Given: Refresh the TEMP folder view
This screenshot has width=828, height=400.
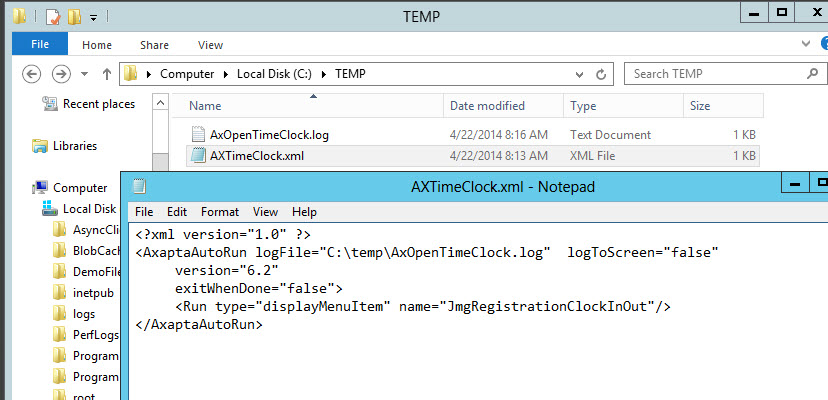Looking at the screenshot, I should pyautogui.click(x=603, y=74).
